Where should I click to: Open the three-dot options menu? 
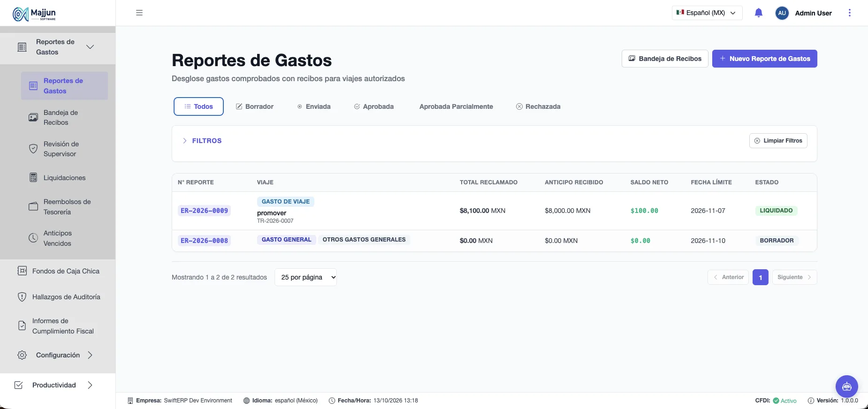click(x=850, y=13)
